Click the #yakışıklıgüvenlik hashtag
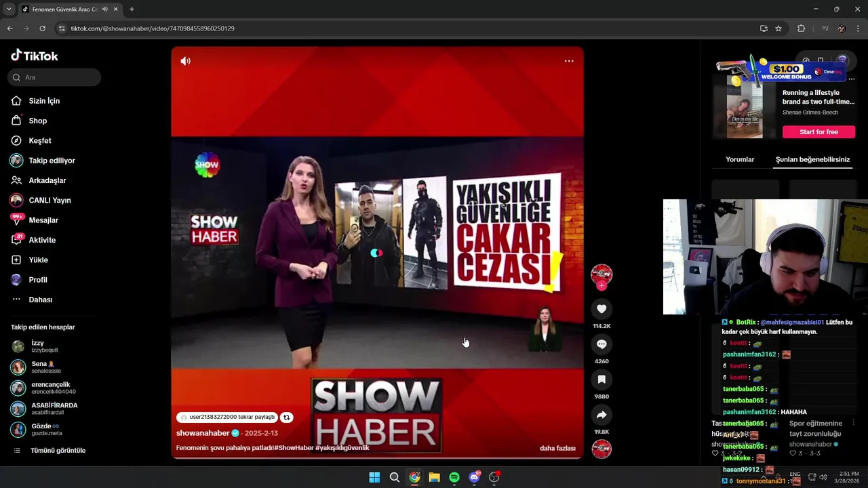This screenshot has width=868, height=488. click(342, 448)
